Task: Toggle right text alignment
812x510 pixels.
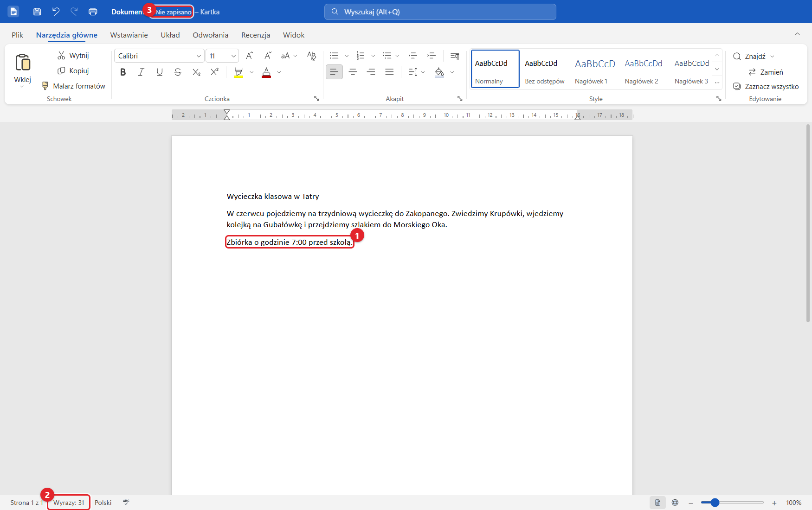Action: pyautogui.click(x=371, y=72)
